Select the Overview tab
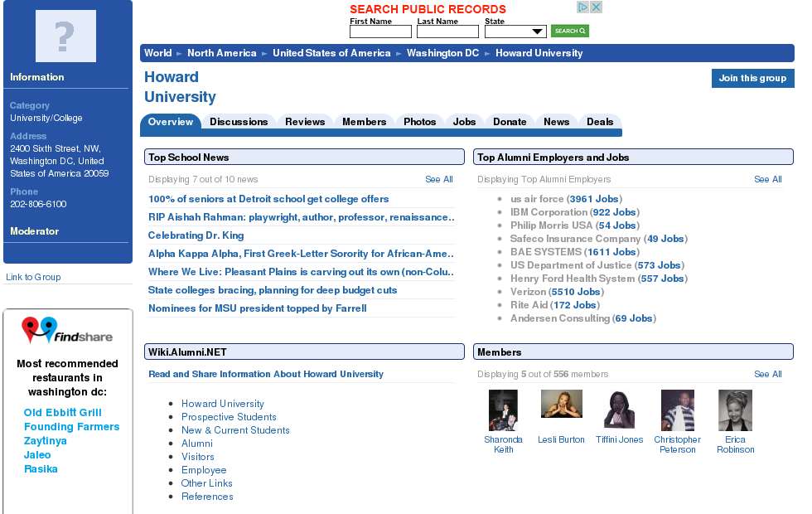812x514 pixels. (x=171, y=122)
